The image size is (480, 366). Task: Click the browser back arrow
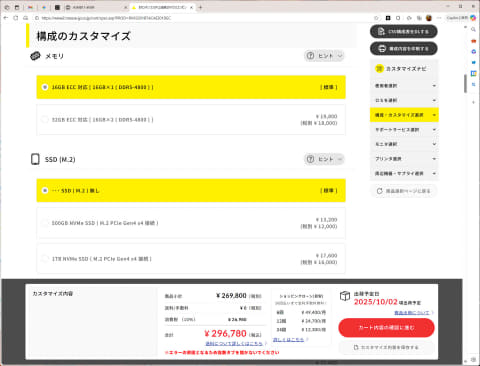pos(6,18)
